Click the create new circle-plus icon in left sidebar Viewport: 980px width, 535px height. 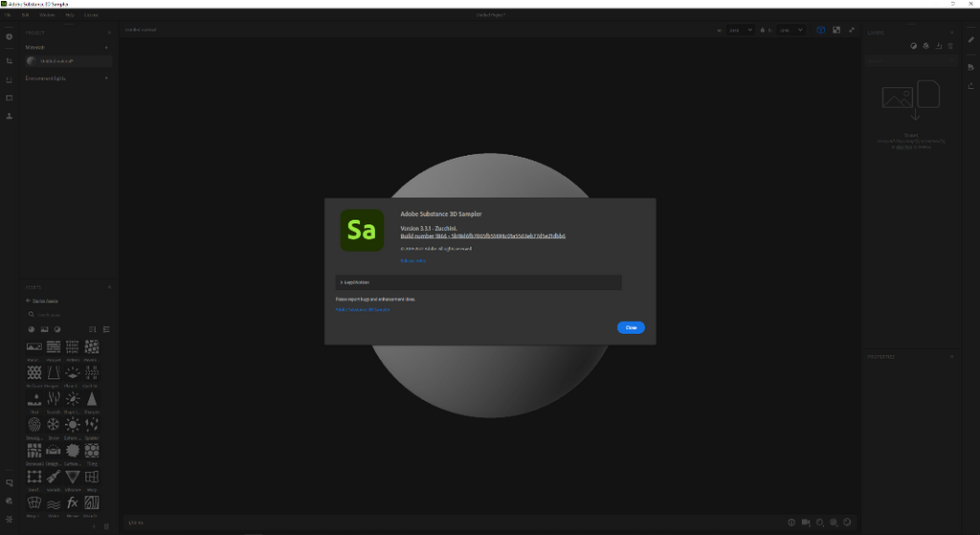(9, 37)
